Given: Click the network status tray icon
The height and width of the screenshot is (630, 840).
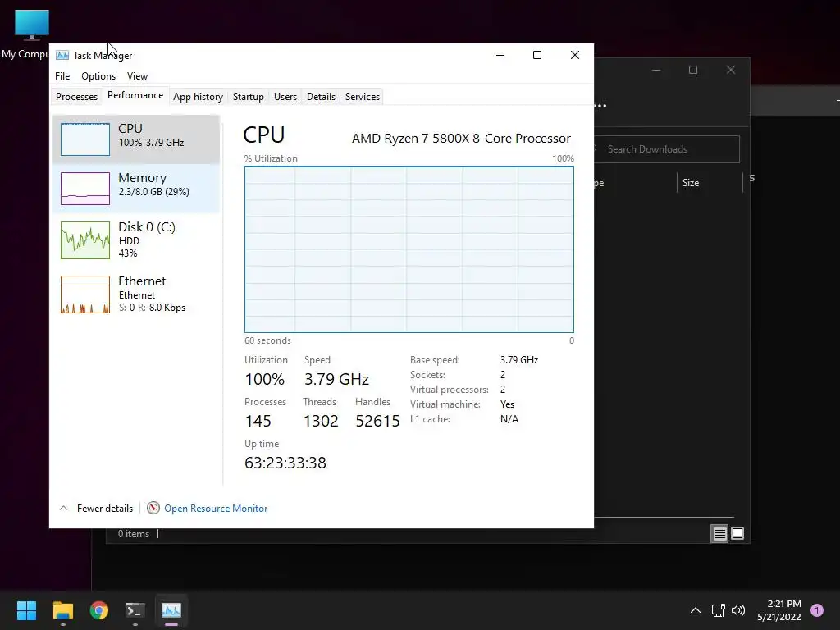Looking at the screenshot, I should tap(718, 610).
